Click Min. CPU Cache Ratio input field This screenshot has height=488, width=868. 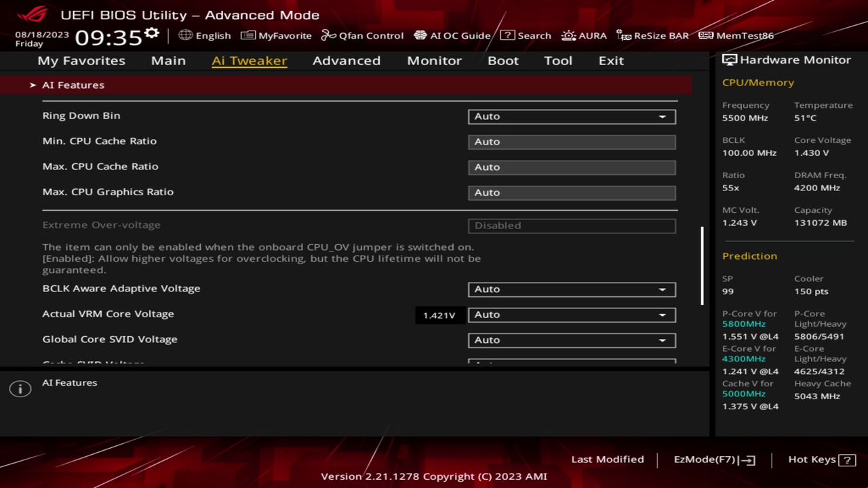pos(572,142)
